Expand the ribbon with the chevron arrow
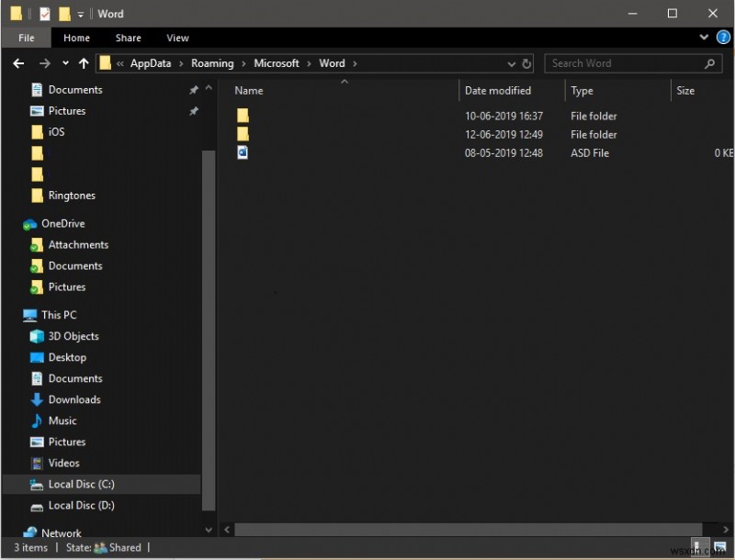This screenshot has width=735, height=560. (x=704, y=37)
